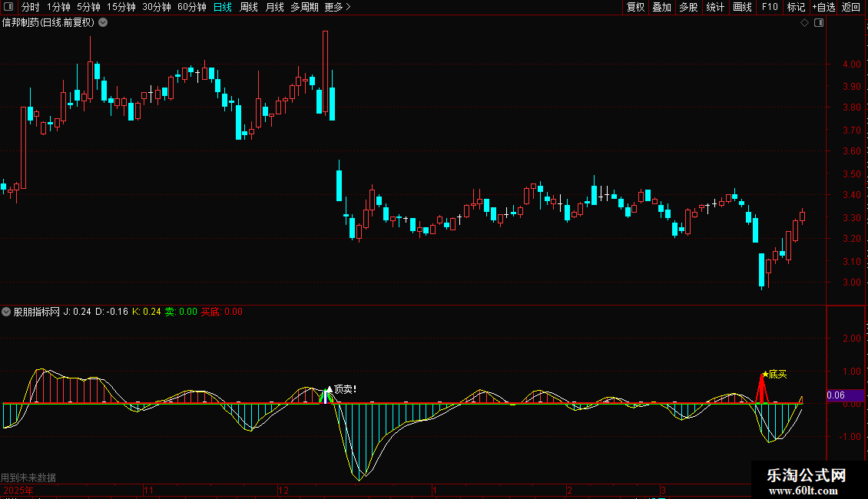Click the diamond icon above the chart
Image resolution: width=868 pixels, height=499 pixels.
point(804,23)
